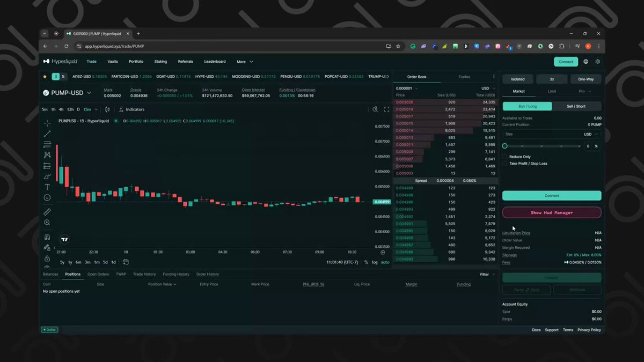Open the Open Orders tab
Viewport: 644px width, 362px height.
point(98,274)
